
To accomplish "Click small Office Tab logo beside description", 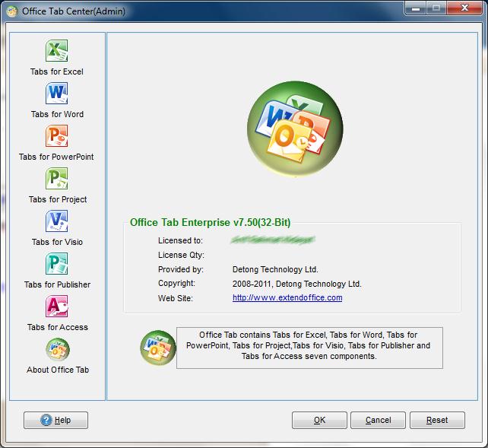I will tap(158, 348).
